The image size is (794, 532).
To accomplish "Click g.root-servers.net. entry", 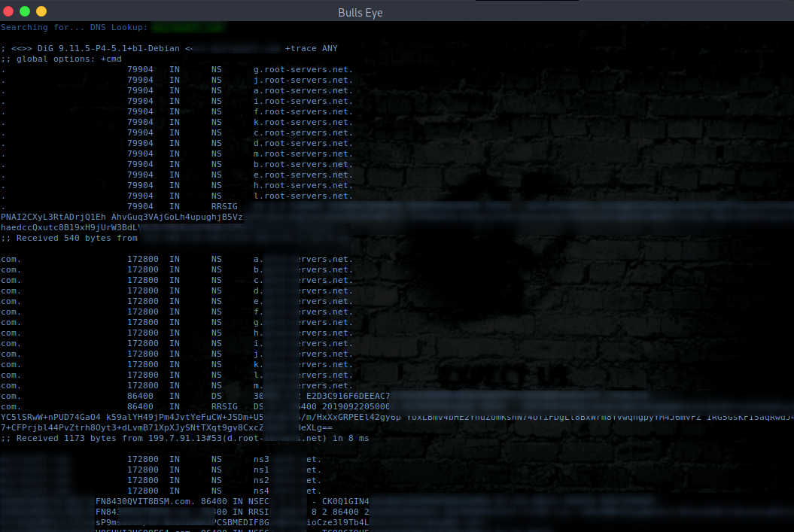I will pyautogui.click(x=303, y=70).
